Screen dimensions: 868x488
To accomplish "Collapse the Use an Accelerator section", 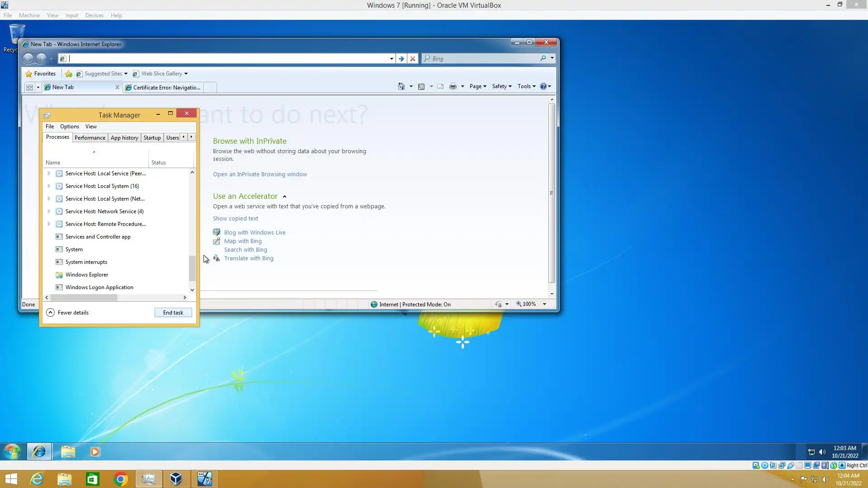I will 284,197.
